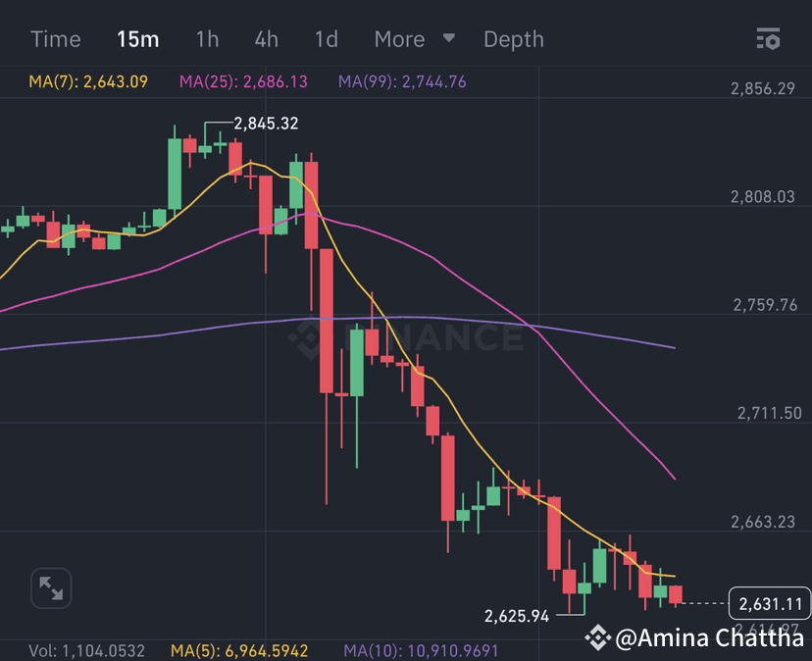Click the MA(25) indicator label
This screenshot has height=661, width=812.
pos(243,83)
